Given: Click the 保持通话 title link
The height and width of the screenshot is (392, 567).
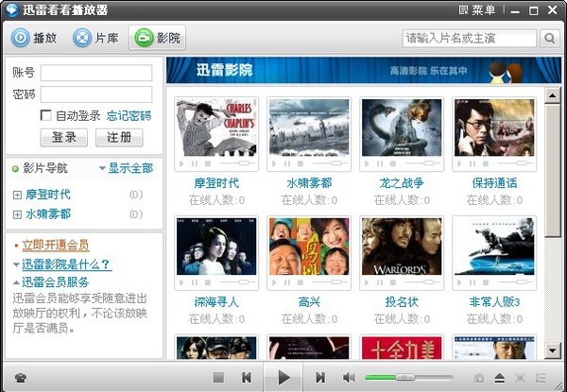Looking at the screenshot, I should [494, 183].
